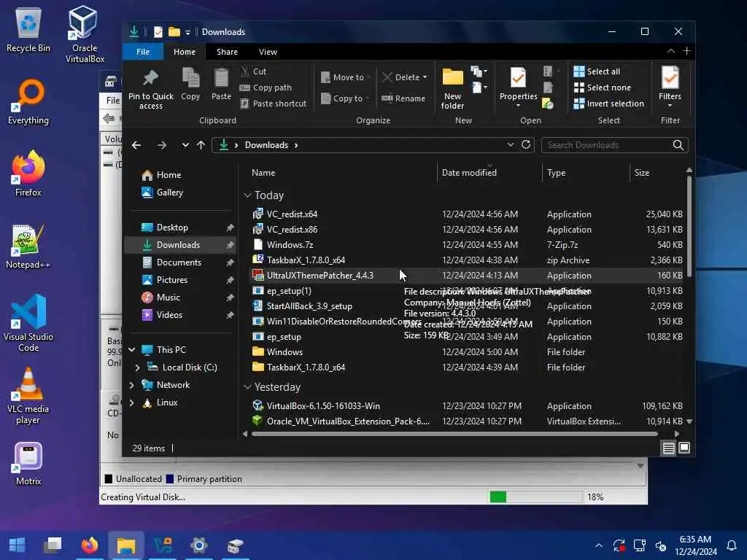This screenshot has width=747, height=560.
Task: Expand the Network tree node
Action: coord(132,385)
